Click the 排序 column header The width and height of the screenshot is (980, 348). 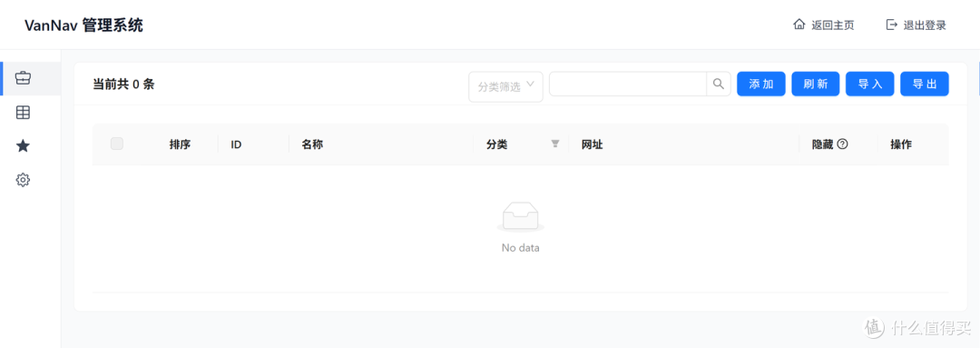pyautogui.click(x=180, y=144)
